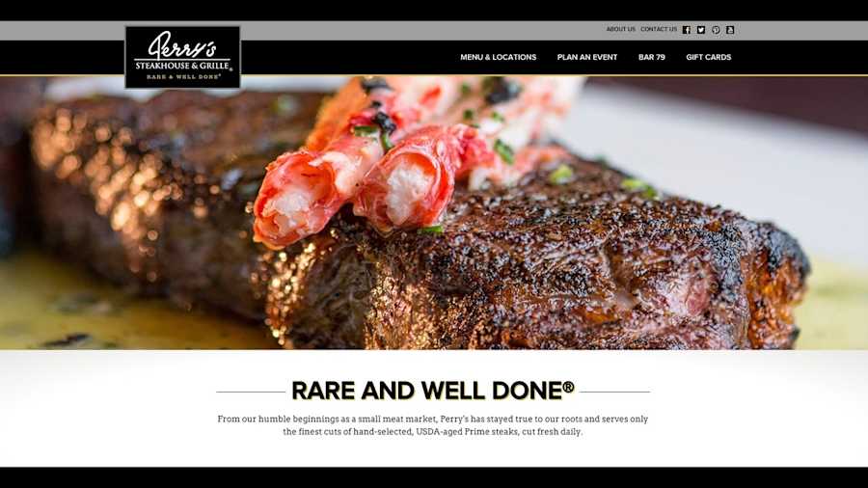Click the last social icon after Pinterest
Image resolution: width=868 pixels, height=488 pixels.
730,30
